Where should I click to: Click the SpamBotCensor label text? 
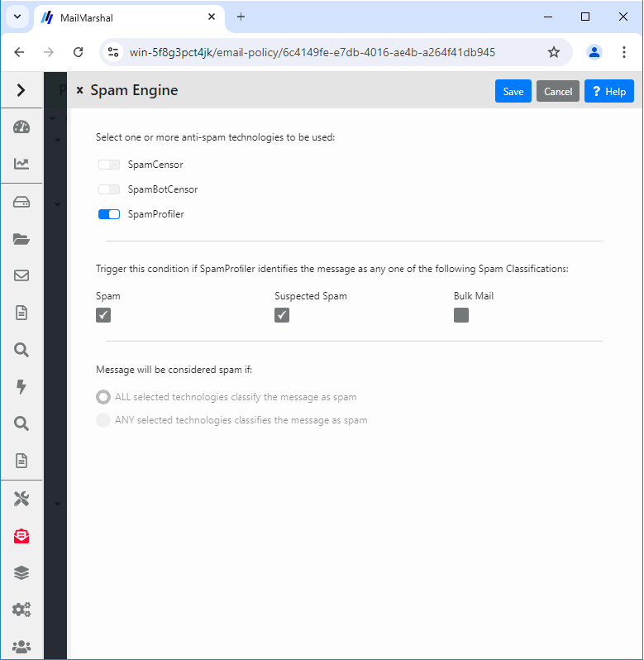[163, 189]
